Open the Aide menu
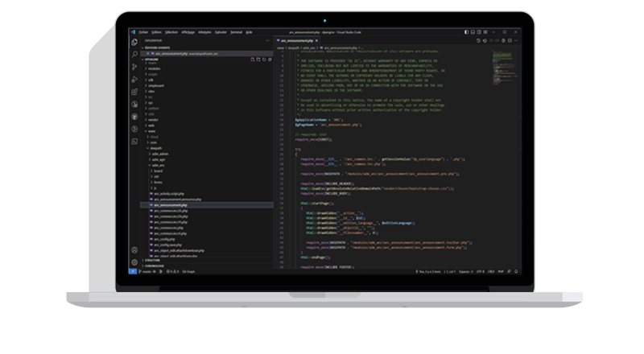644x354 pixels. click(x=249, y=32)
